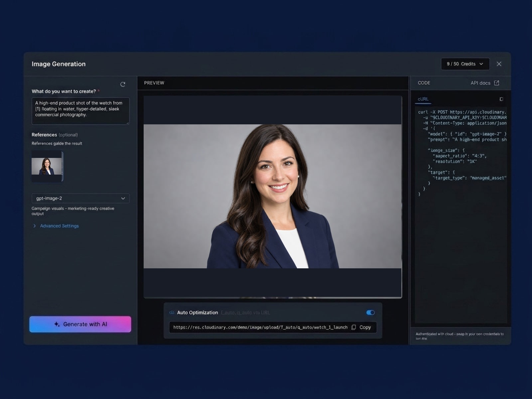Click the prompt text area

[x=80, y=111]
